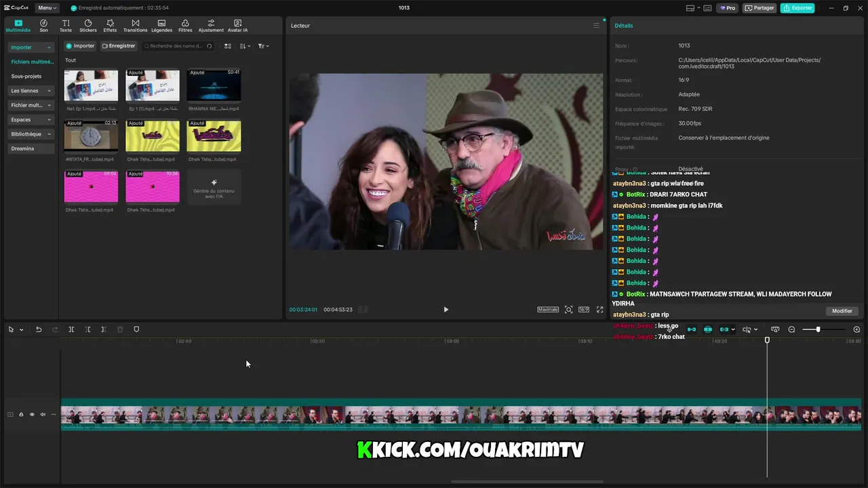The width and height of the screenshot is (868, 488).
Task: Toggle track visibility eye icon
Action: click(32, 414)
